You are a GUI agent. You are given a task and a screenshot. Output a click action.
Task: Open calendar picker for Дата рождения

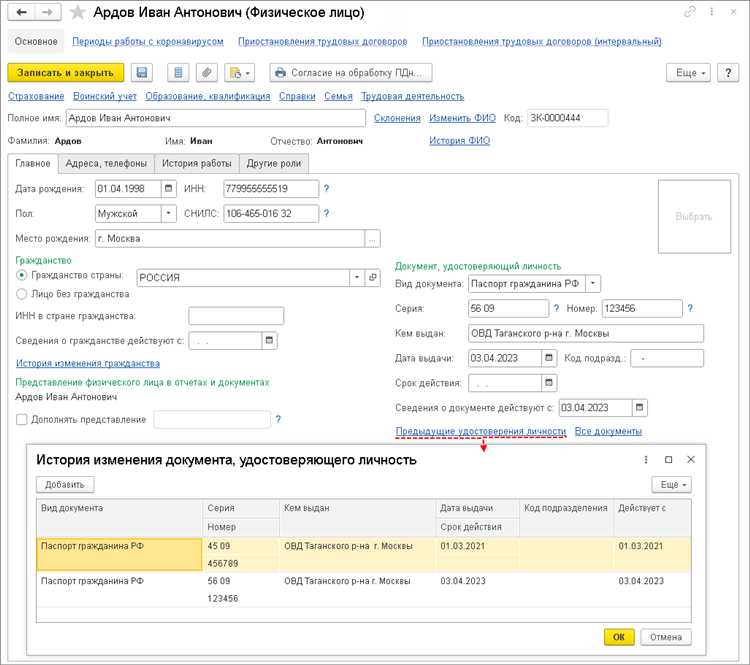168,188
